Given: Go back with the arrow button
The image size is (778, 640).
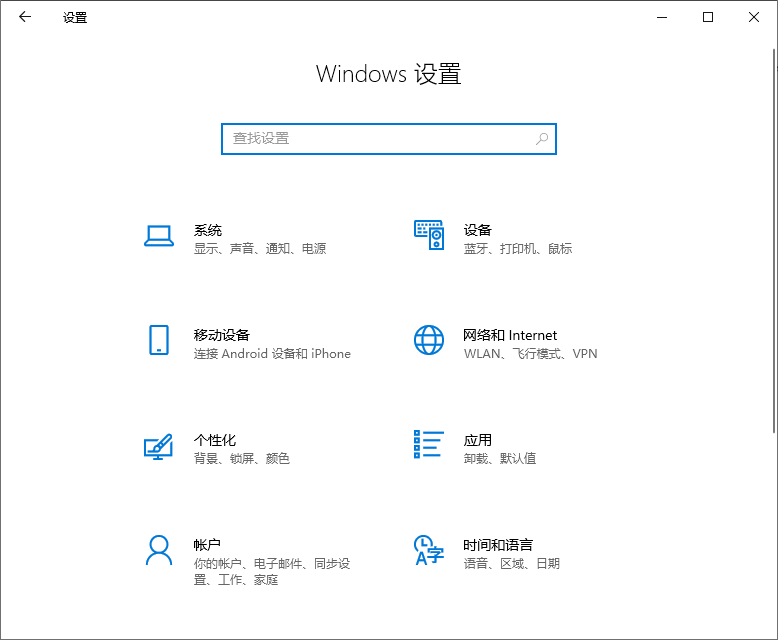Looking at the screenshot, I should click(x=25, y=17).
